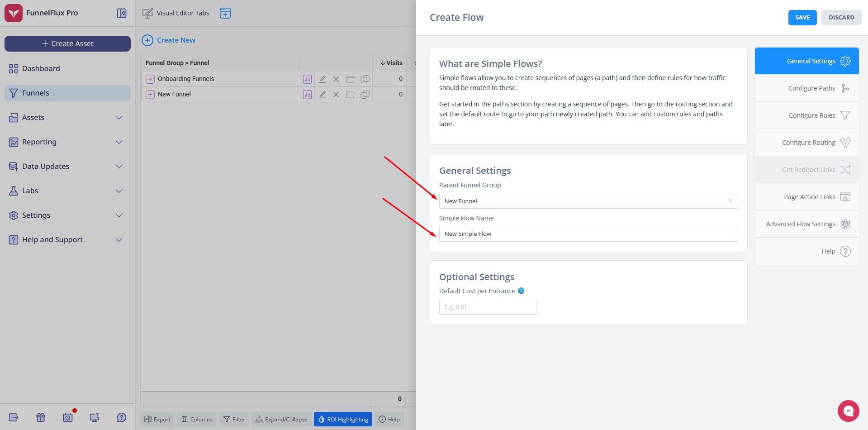Click Help button in table footer

coord(389,420)
